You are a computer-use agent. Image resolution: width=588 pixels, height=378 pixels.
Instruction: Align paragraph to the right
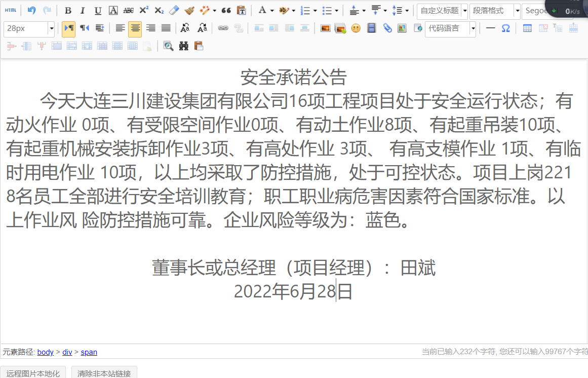coord(150,28)
